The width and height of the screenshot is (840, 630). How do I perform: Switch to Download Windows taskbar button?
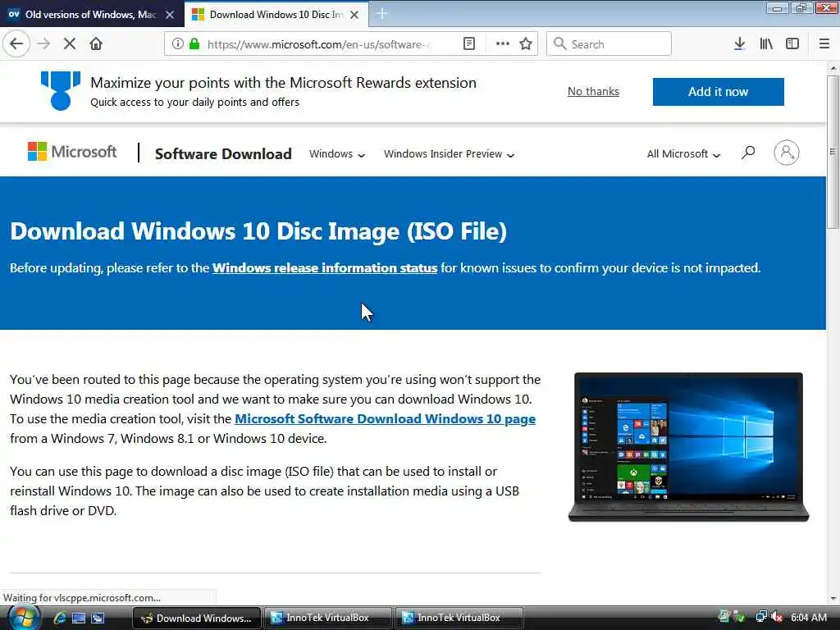197,619
